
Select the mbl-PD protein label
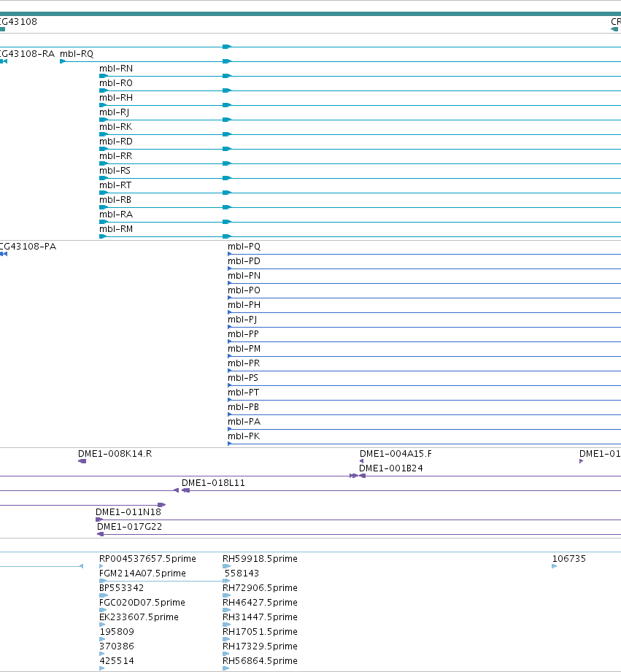(244, 261)
